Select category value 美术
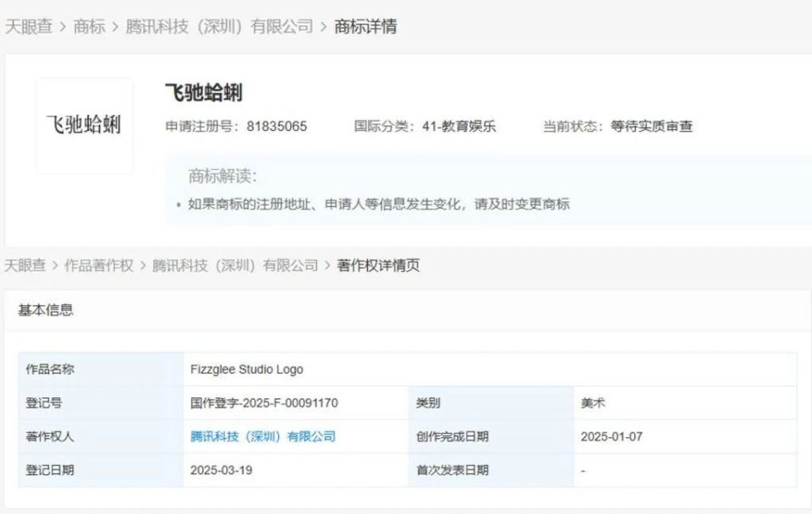This screenshot has width=812, height=514. [x=593, y=402]
